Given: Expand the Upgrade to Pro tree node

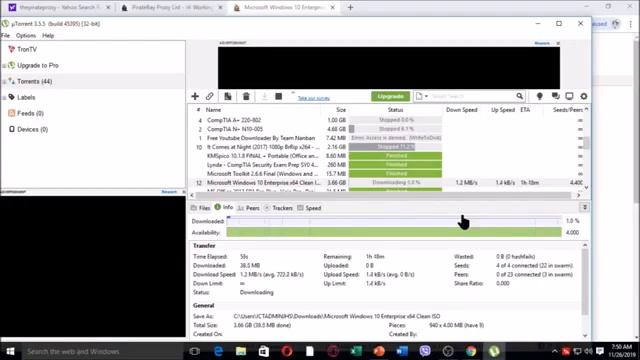Looking at the screenshot, I should tap(4, 66).
